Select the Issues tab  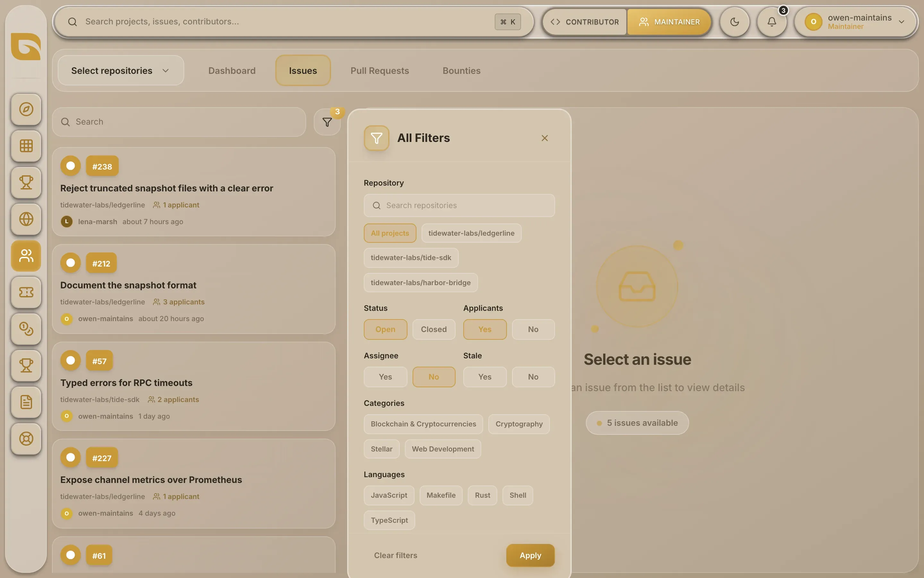click(303, 70)
